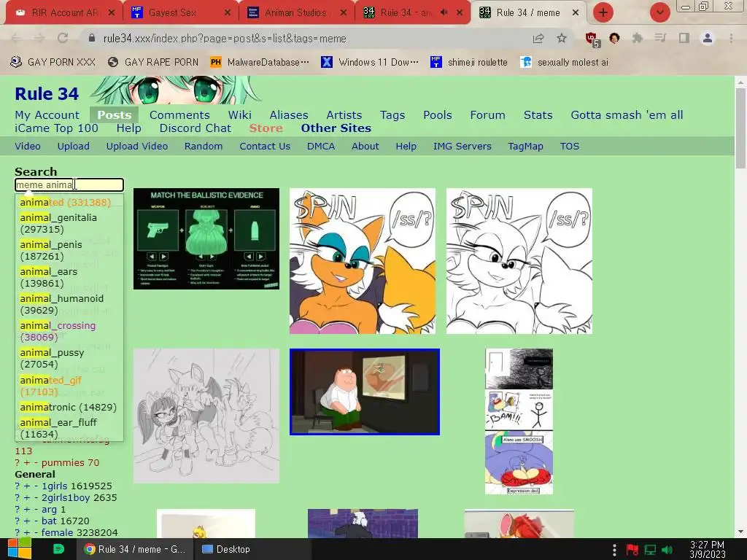This screenshot has width=747, height=560.
Task: Open the Discord Chat link
Action: 196,128
